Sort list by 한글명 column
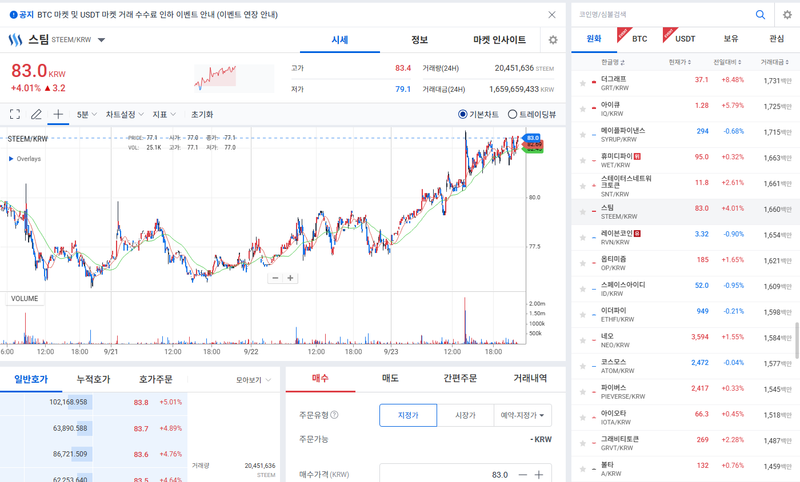Image resolution: width=800 pixels, height=482 pixels. 613,62
